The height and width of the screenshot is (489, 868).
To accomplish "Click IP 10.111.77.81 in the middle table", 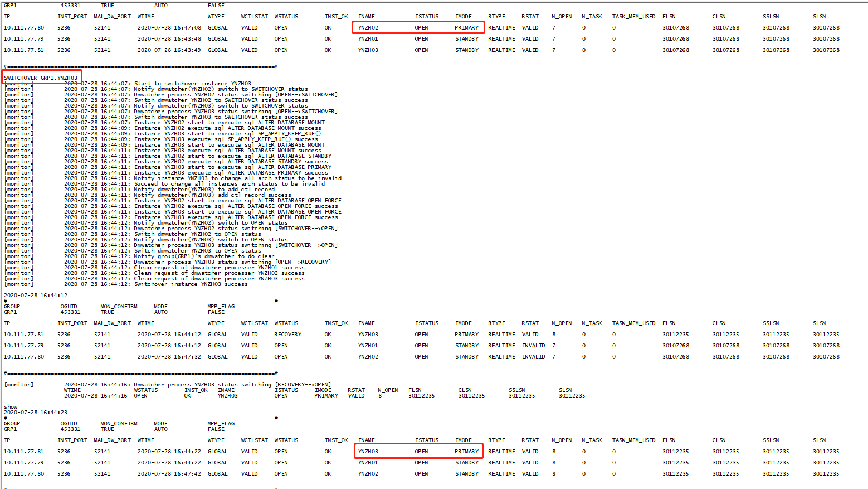I will (23, 334).
